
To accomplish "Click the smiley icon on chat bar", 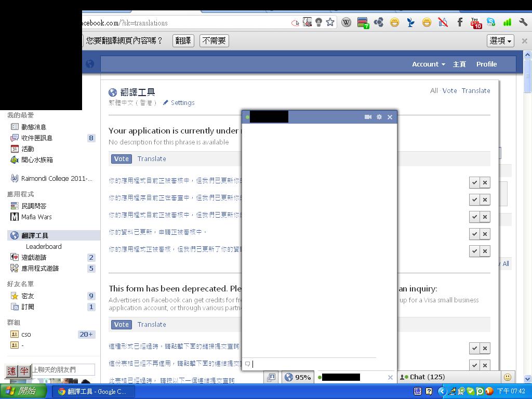I will click(x=507, y=377).
